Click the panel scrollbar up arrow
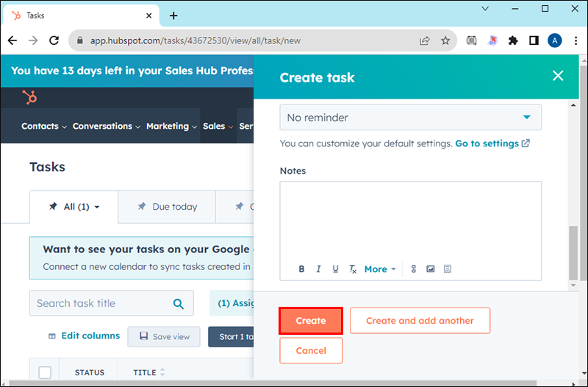This screenshot has height=387, width=588. 573,105
